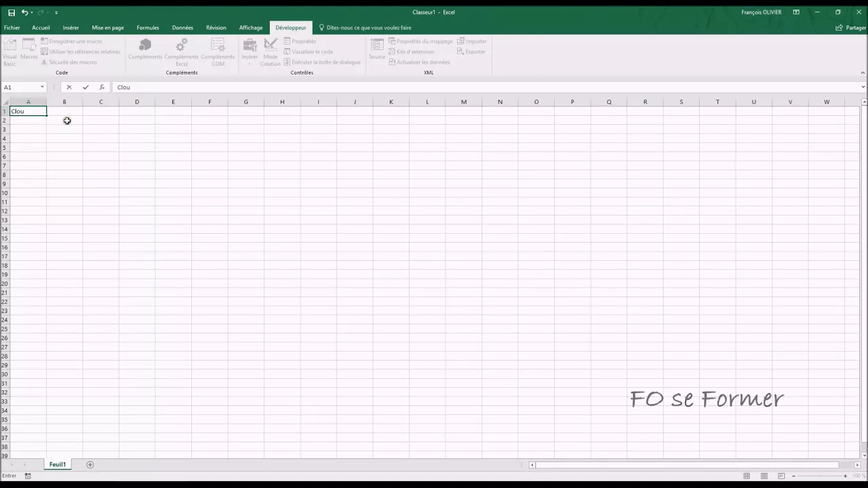Open Compléments COM dialog
Screen dimensions: 868x488
coord(218,52)
